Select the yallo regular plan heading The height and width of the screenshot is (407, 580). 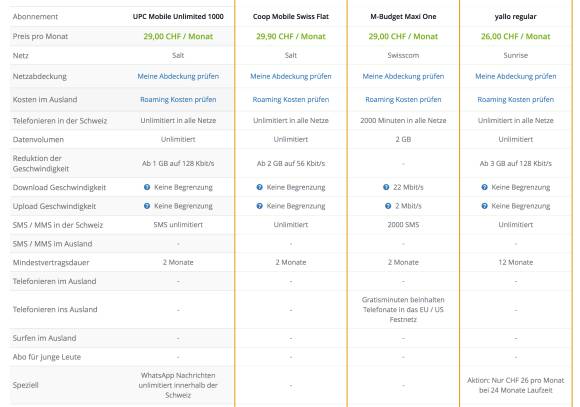516,17
